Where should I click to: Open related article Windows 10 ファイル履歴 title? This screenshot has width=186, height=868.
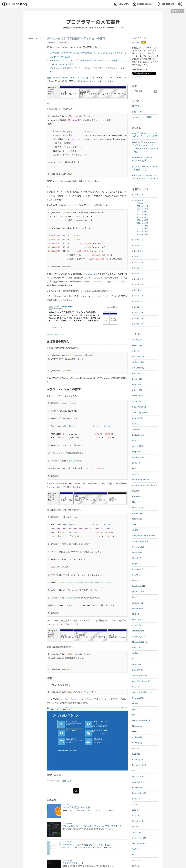click(86, 845)
